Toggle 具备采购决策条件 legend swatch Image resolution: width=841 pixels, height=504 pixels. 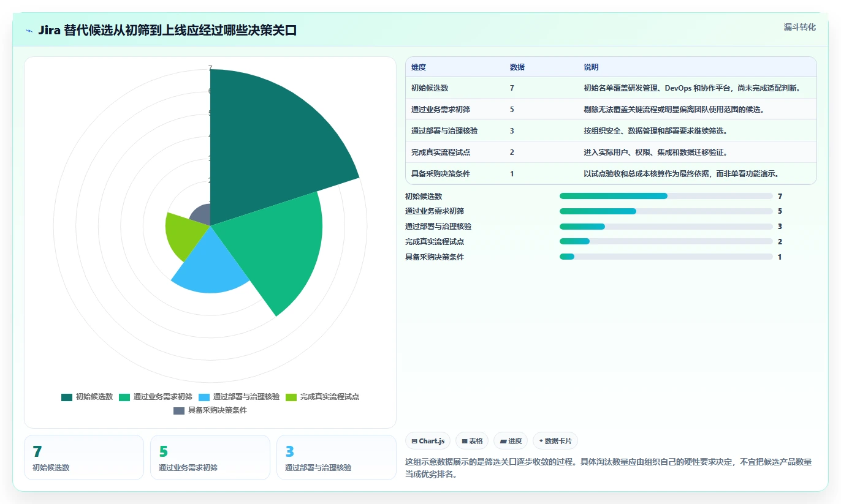click(179, 410)
